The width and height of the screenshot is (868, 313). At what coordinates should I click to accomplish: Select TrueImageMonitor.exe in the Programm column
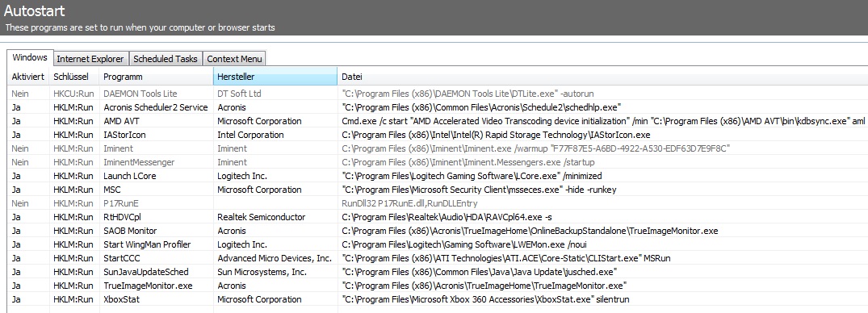coord(148,286)
